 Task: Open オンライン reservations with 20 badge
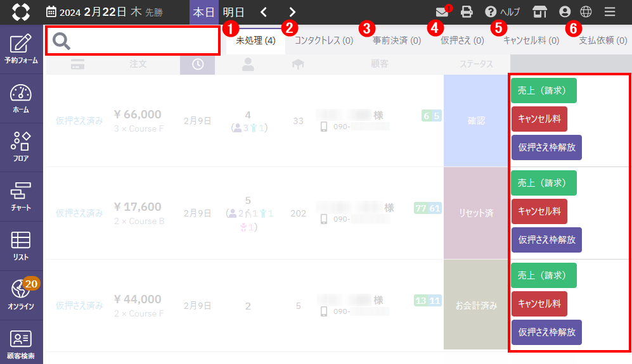pyautogui.click(x=21, y=294)
